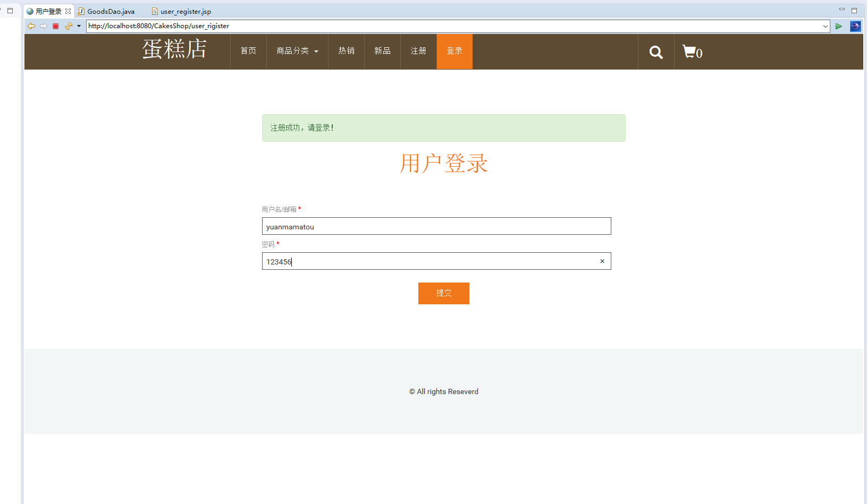The image size is (867, 504).
Task: Clear the password field using the X control
Action: [602, 261]
